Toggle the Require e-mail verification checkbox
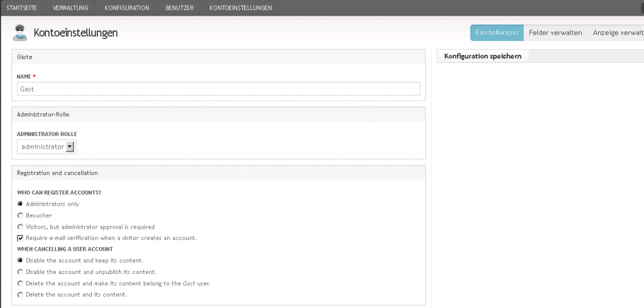Image resolution: width=644 pixels, height=308 pixels. click(x=20, y=238)
